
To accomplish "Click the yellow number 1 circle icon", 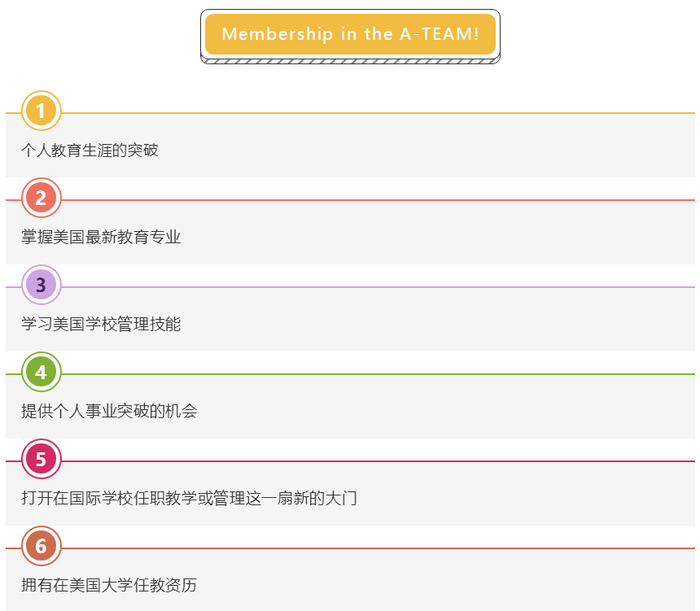I will (41, 111).
